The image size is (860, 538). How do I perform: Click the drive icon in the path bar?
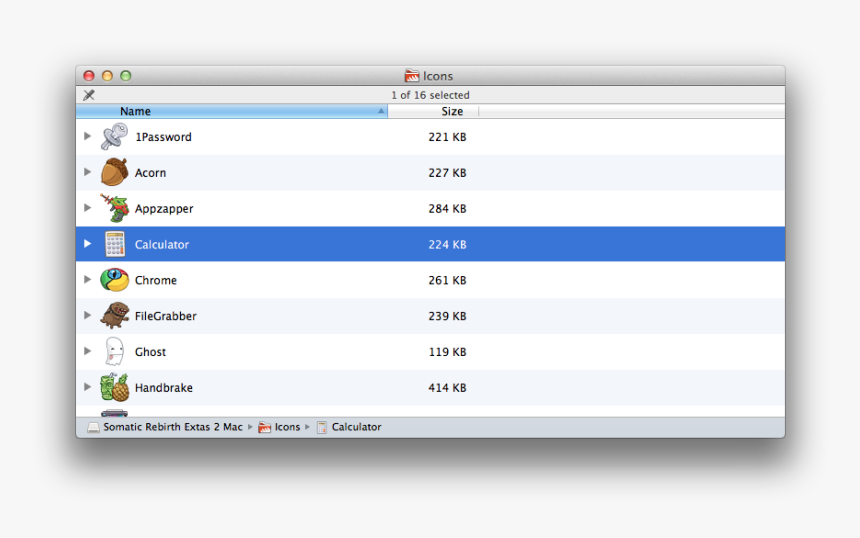[x=94, y=427]
